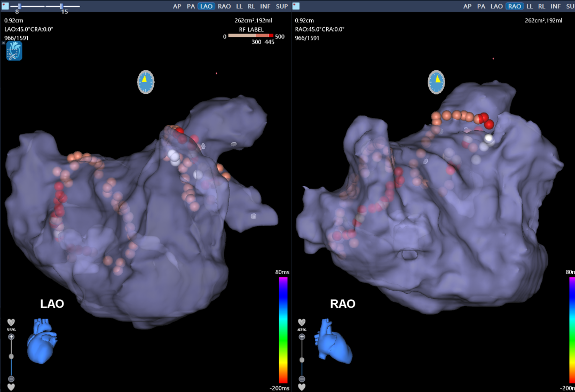575x392 pixels.
Task: Click the 55% zoom level text
Action: (x=11, y=330)
